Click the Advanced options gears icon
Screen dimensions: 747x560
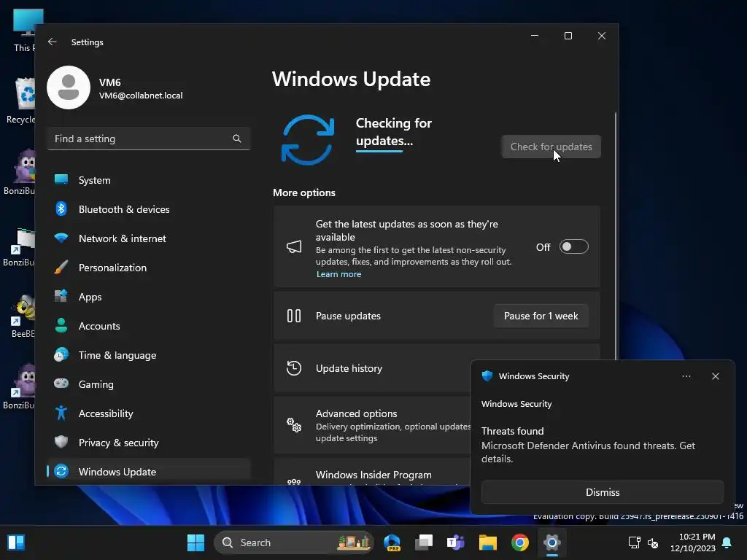294,425
